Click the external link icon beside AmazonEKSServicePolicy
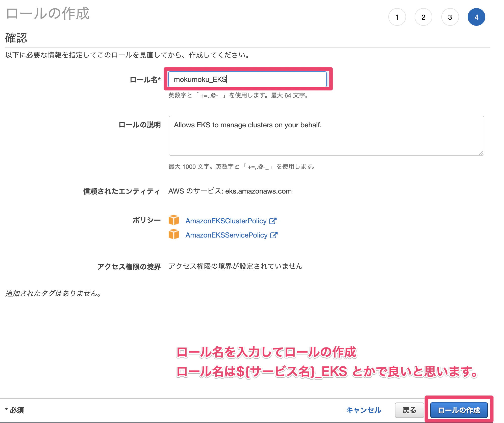Viewport: 504px width, 423px height. (x=274, y=235)
